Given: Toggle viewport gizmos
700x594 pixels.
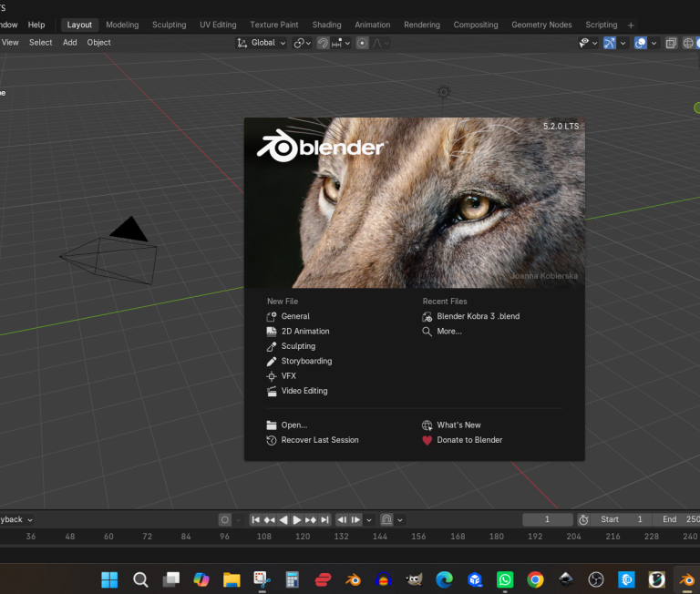Looking at the screenshot, I should tap(610, 43).
